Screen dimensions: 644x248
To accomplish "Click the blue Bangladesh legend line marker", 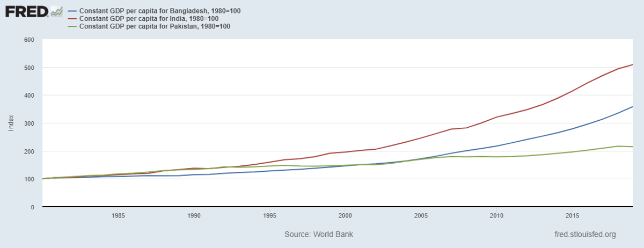I will [x=70, y=11].
